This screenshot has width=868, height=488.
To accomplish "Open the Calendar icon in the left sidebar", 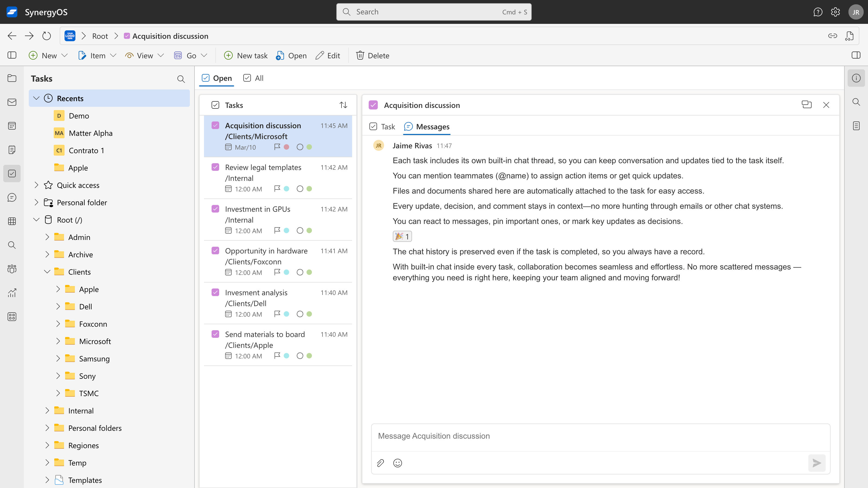I will click(x=12, y=126).
